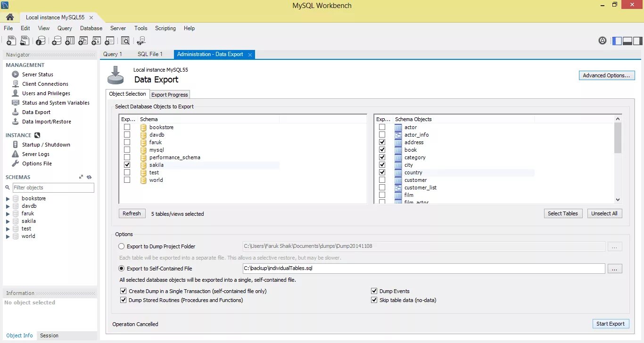
Task: Click the Advanced Options button
Action: pyautogui.click(x=607, y=75)
